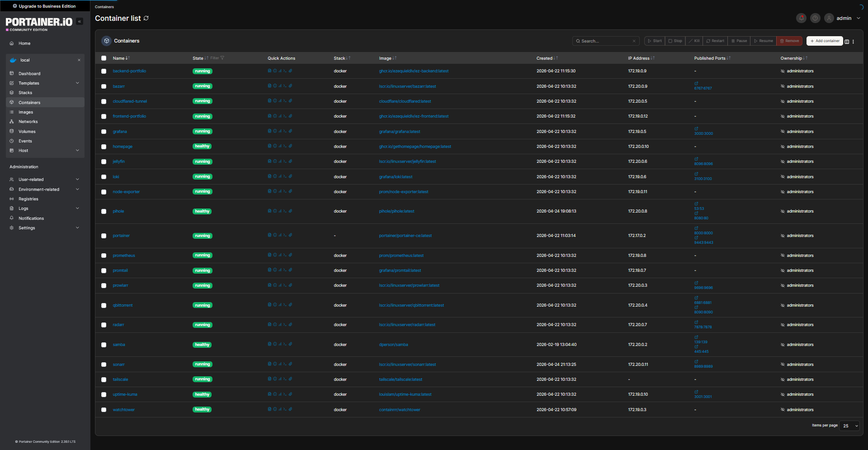Screen dimensions: 868x450
Task: Clear the search field with X
Action: 634,41
